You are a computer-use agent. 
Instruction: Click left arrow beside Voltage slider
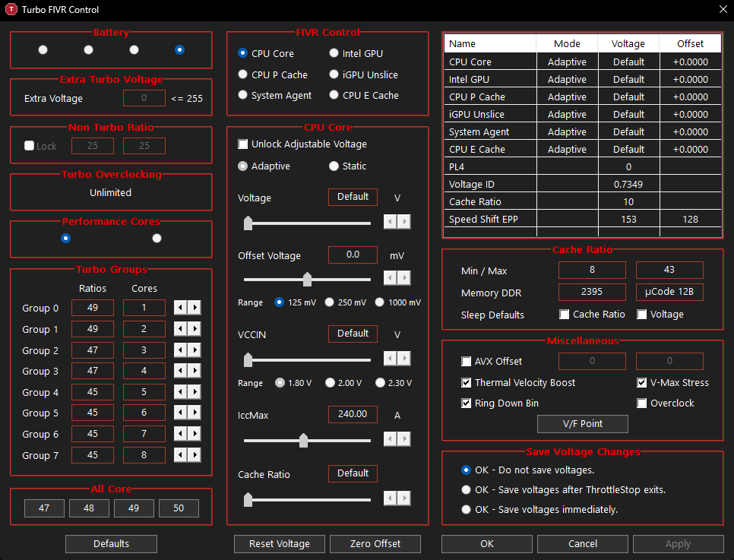coord(390,221)
